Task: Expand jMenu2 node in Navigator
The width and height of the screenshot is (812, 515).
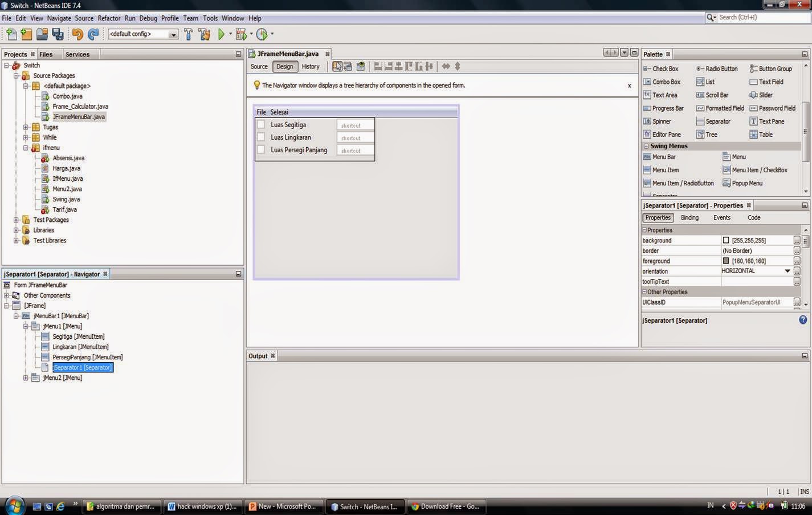Action: pos(26,378)
